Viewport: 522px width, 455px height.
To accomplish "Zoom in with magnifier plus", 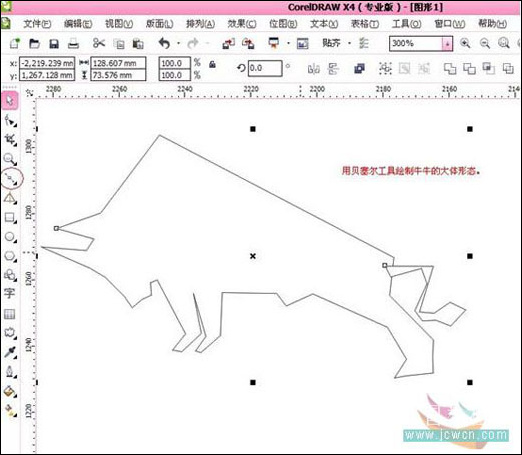I will coord(465,43).
